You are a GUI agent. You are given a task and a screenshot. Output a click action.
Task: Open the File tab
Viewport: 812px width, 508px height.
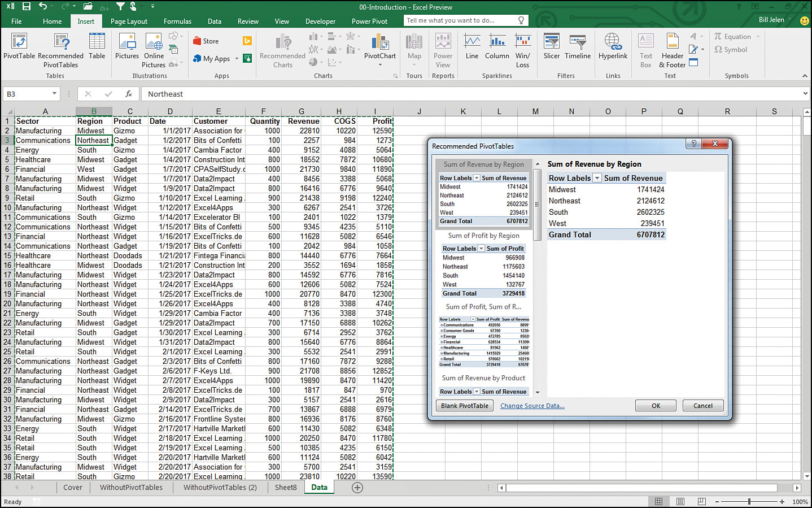pos(16,21)
